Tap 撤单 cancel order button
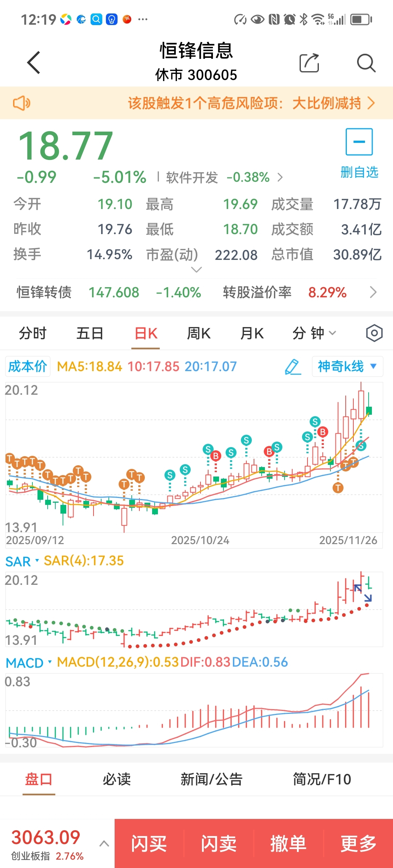The image size is (393, 868). coord(289,843)
